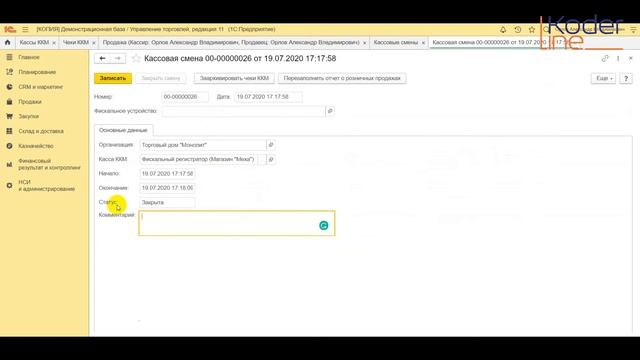Get link to this document icon
This screenshot has height=360, width=640.
(605, 58)
